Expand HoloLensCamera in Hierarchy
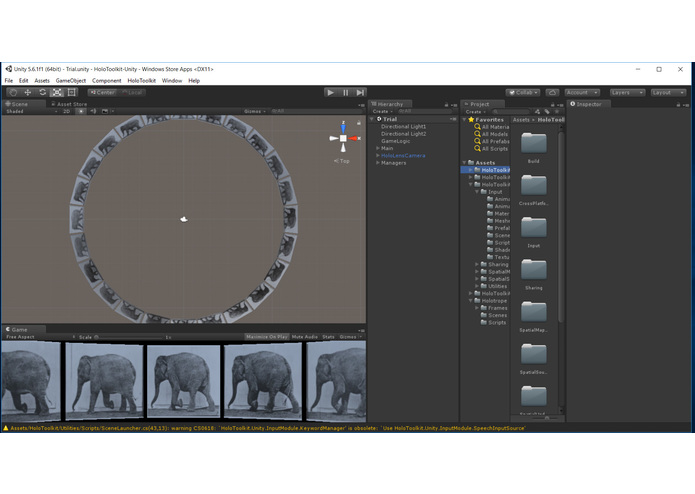Screen dimensions: 695x494 378,156
